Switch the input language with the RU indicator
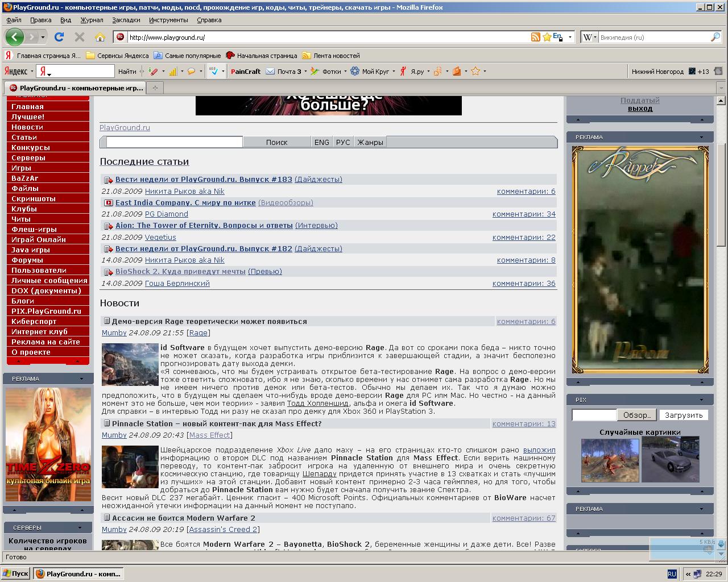728x582 pixels. (672, 574)
